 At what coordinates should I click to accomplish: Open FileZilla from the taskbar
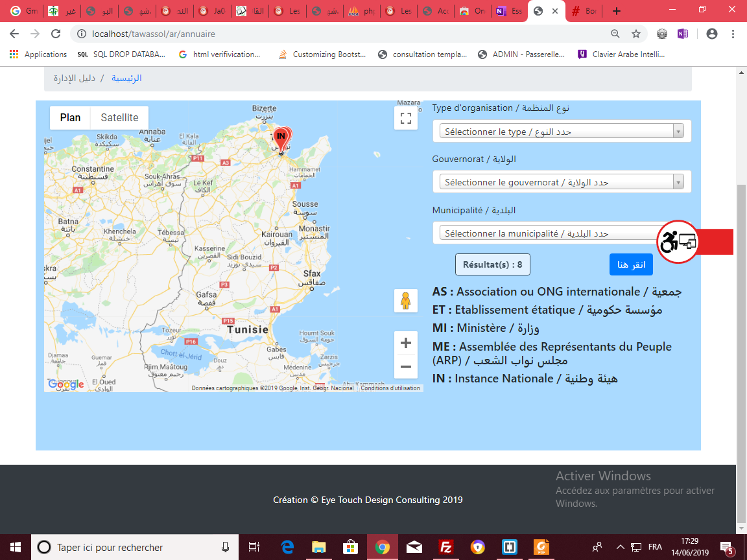(x=446, y=547)
